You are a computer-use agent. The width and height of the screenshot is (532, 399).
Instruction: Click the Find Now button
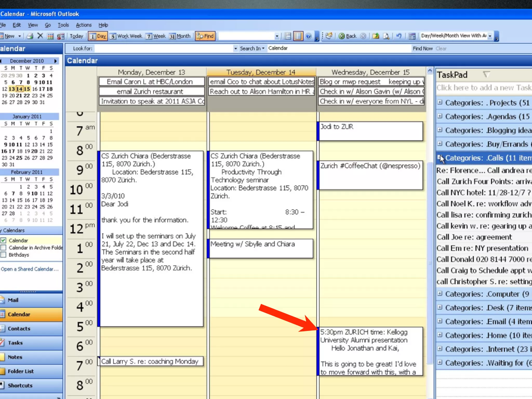pos(422,48)
